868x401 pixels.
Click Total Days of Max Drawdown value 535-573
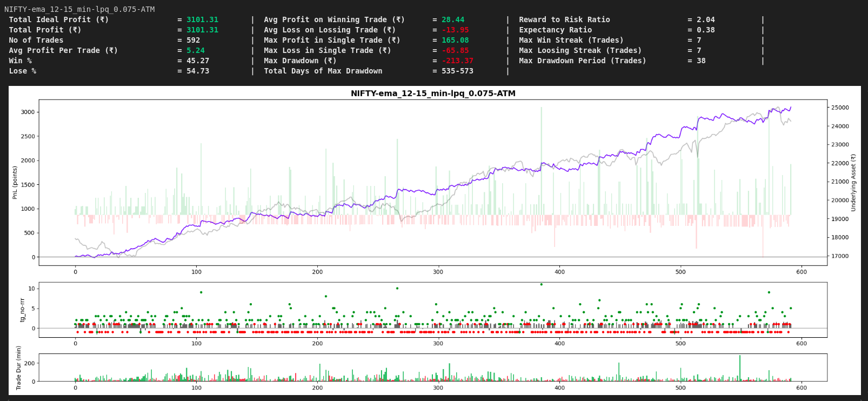[457, 71]
